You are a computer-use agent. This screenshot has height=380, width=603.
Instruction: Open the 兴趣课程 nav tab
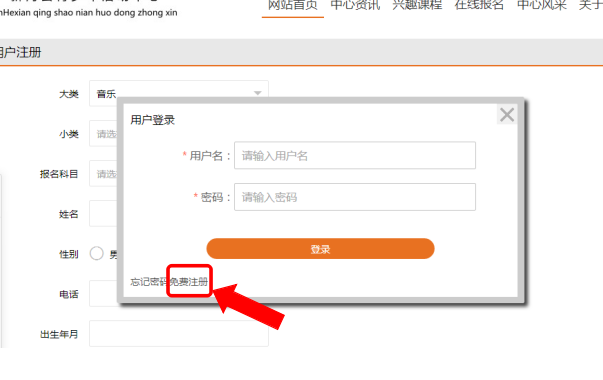[417, 5]
